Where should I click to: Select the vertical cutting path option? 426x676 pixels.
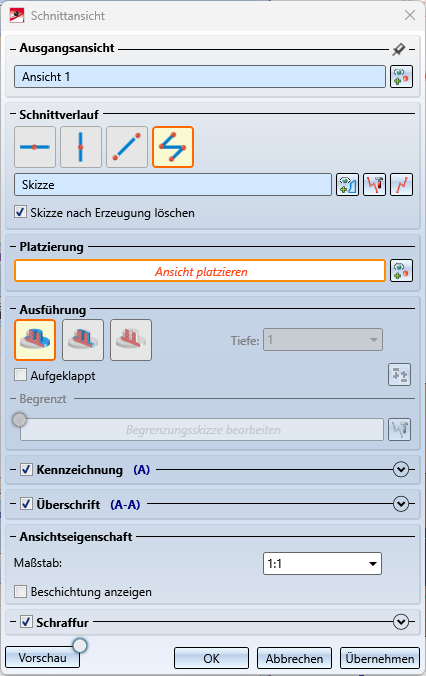[81, 147]
